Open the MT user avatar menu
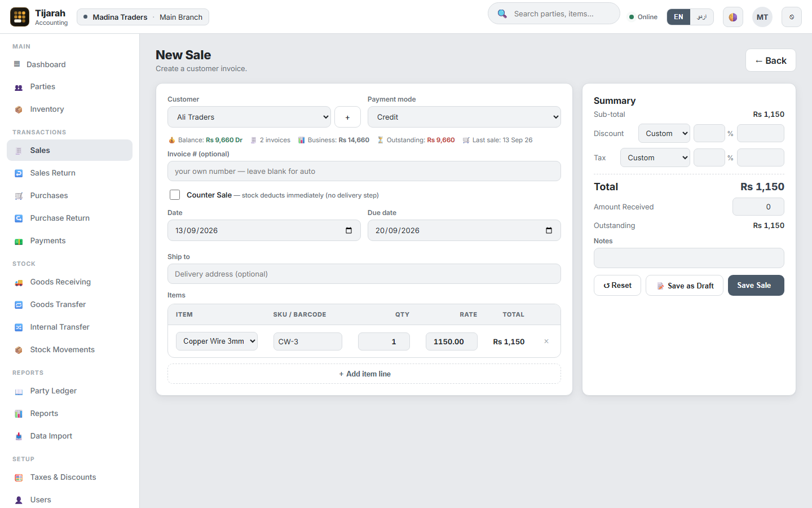The height and width of the screenshot is (508, 812). pyautogui.click(x=762, y=17)
